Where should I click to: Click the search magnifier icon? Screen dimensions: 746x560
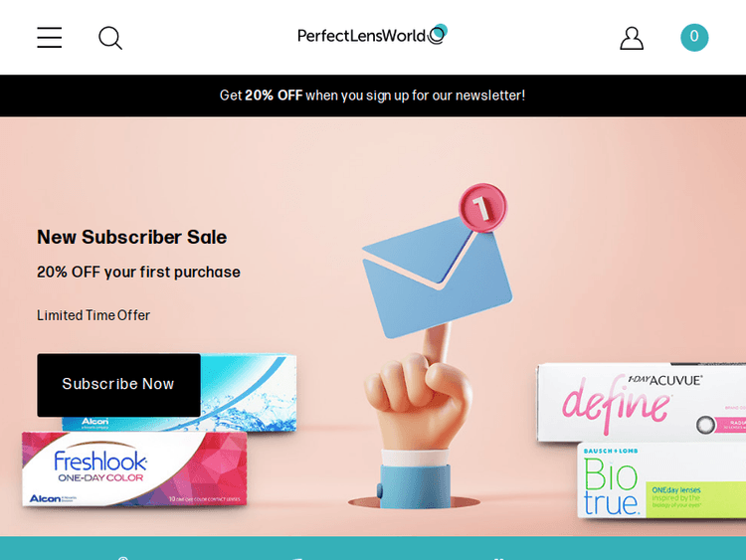click(110, 38)
